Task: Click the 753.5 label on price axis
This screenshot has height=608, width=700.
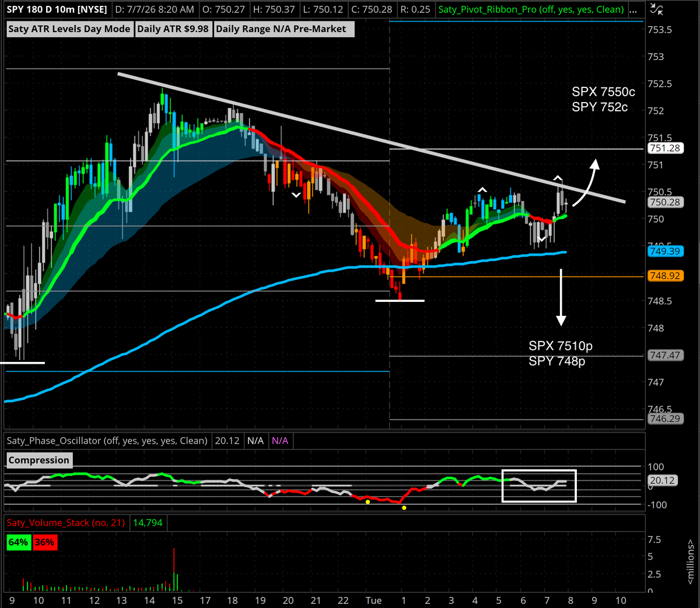Action: coord(660,30)
